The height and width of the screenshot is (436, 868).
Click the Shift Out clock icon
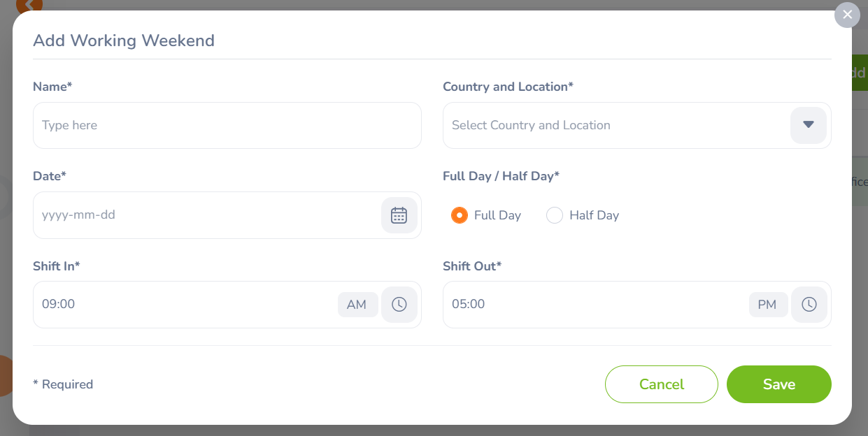[809, 305]
